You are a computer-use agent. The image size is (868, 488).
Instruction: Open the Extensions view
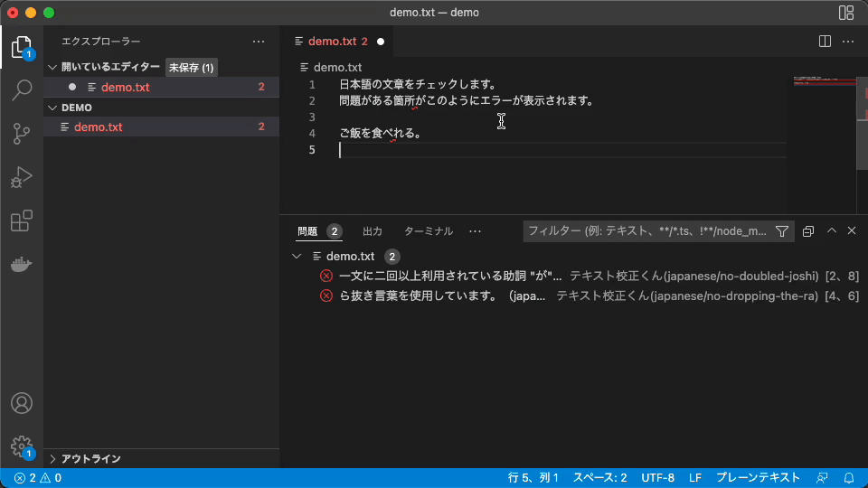(x=22, y=221)
